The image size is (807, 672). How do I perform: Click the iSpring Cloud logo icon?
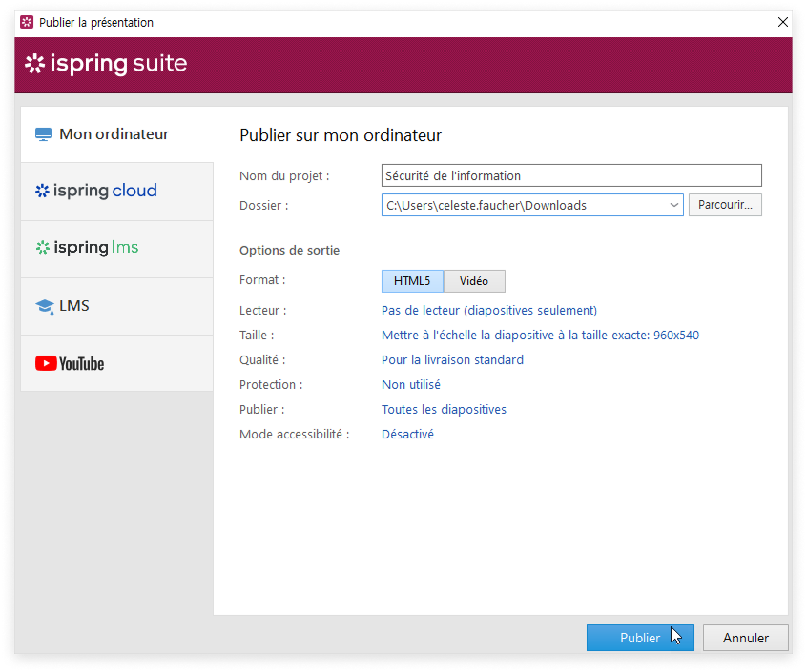pyautogui.click(x=42, y=191)
